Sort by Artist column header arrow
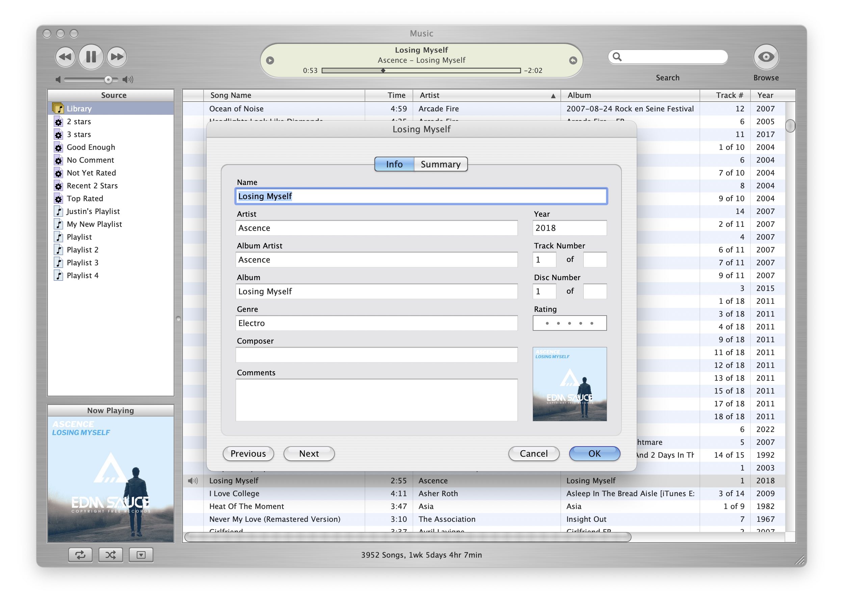Viewport: 844px width, 616px height. point(553,96)
